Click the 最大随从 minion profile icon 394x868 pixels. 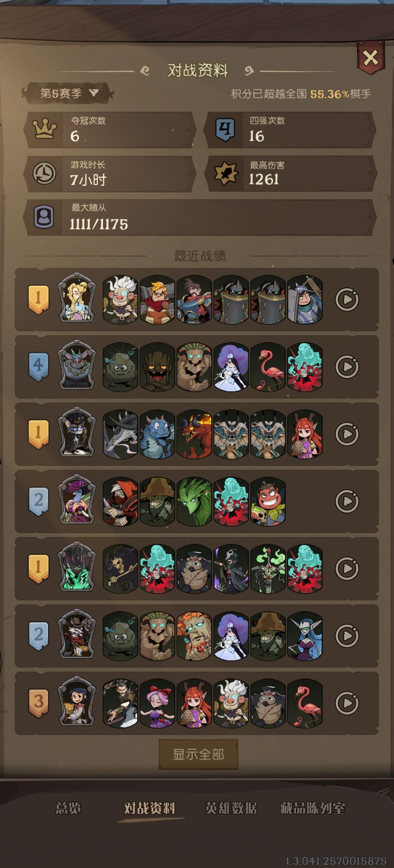pos(44,217)
